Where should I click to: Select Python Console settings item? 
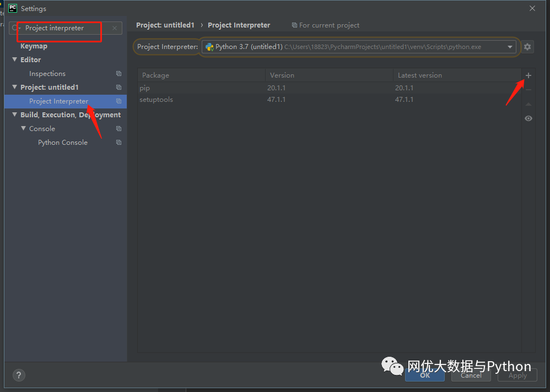pyautogui.click(x=62, y=143)
